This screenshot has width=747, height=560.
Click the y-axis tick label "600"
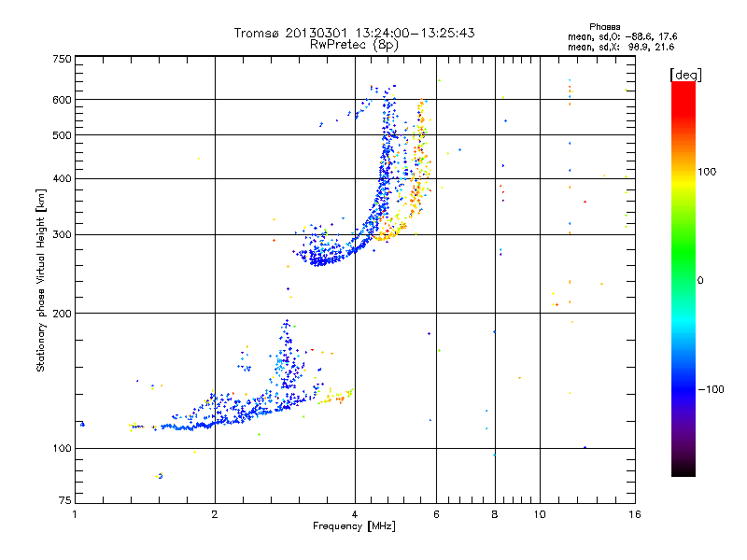coord(62,100)
